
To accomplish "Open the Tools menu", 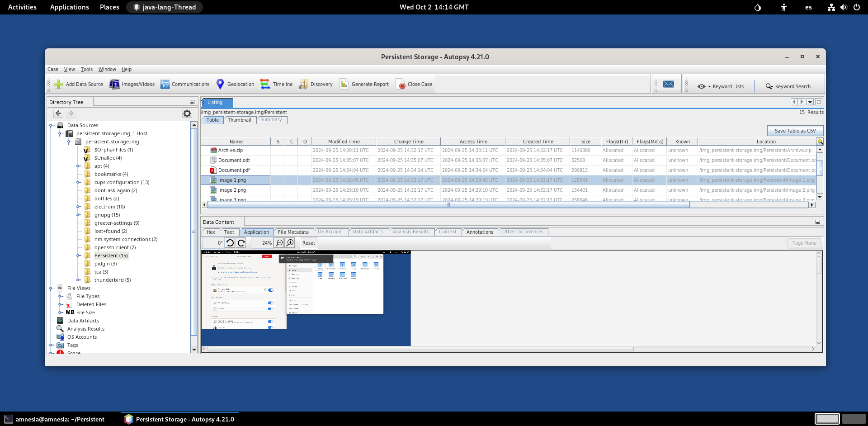I will point(86,69).
